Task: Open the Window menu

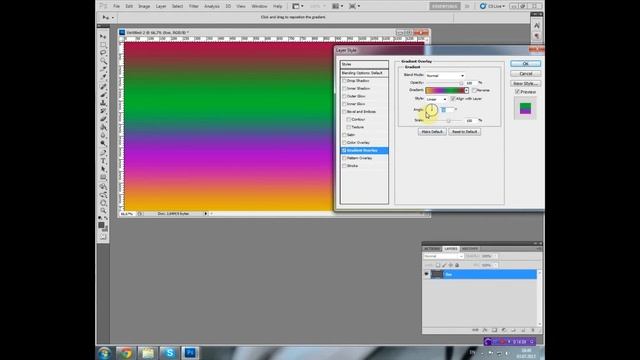Action: click(259, 6)
